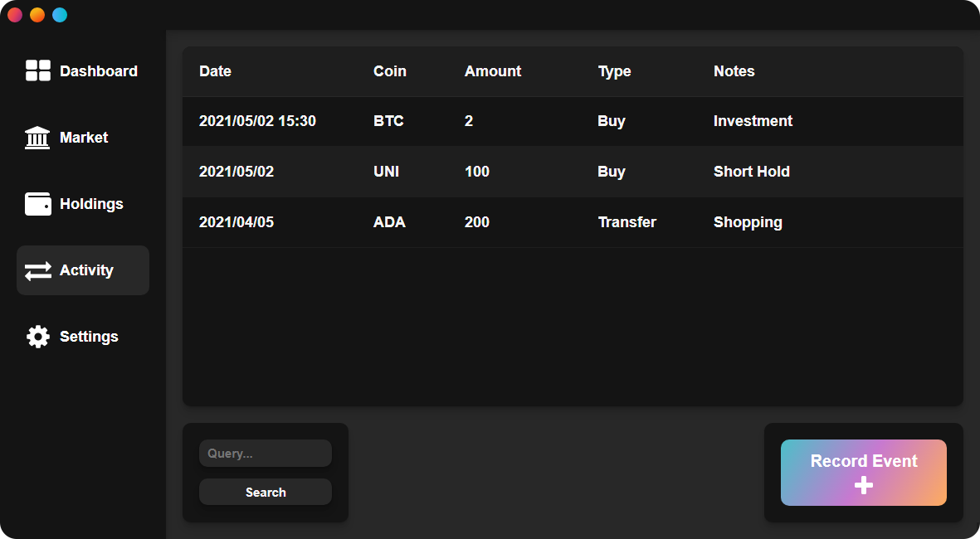The width and height of the screenshot is (980, 539).
Task: Open the Dashboard menu label
Action: (99, 71)
